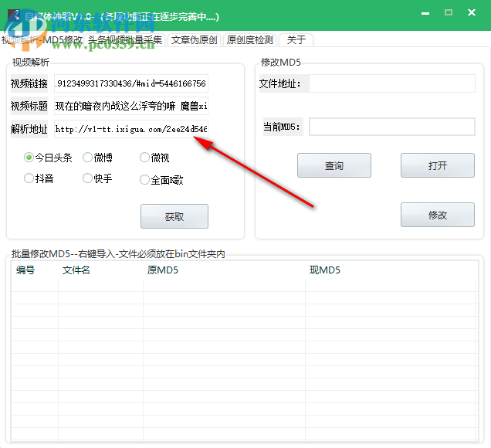Focus the 视频标题 input field

tap(131, 106)
